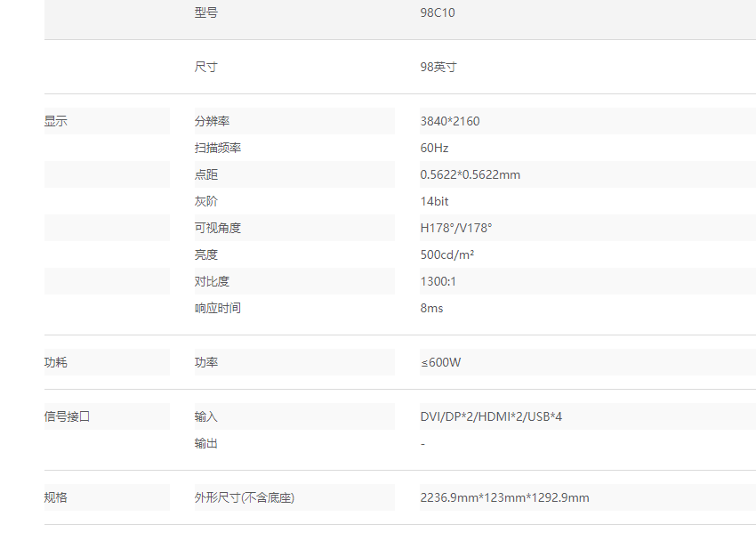Select the H178°/V178° viewing angle value
This screenshot has width=756, height=549.
pos(456,228)
